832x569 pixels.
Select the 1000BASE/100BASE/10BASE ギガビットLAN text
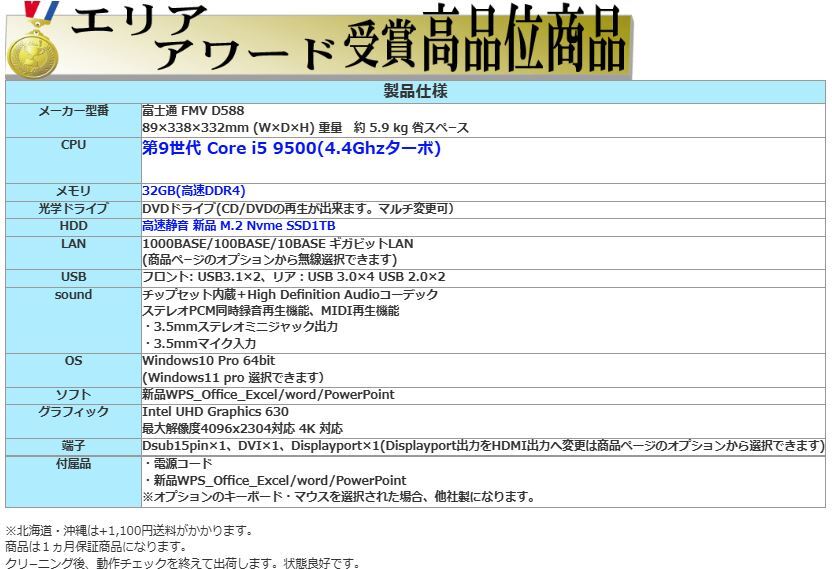coord(278,244)
